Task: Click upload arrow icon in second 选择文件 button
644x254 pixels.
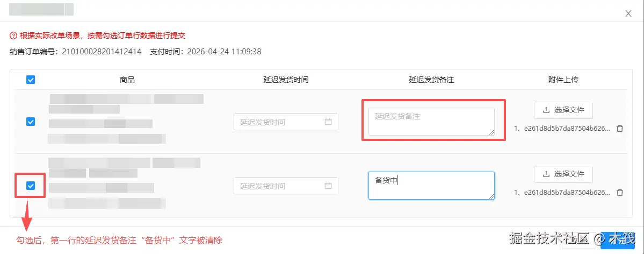Action: point(546,174)
